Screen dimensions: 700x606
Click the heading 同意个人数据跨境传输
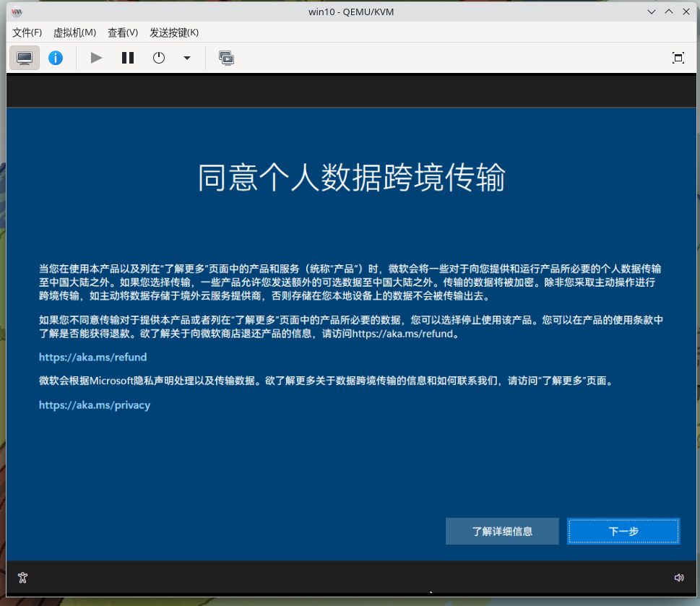tap(352, 178)
